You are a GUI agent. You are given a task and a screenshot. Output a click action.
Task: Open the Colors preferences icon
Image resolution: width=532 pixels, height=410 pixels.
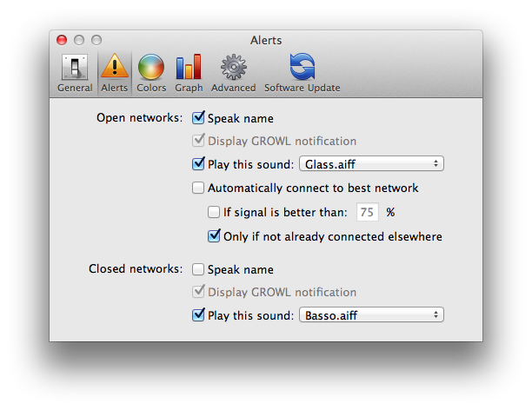[x=151, y=68]
